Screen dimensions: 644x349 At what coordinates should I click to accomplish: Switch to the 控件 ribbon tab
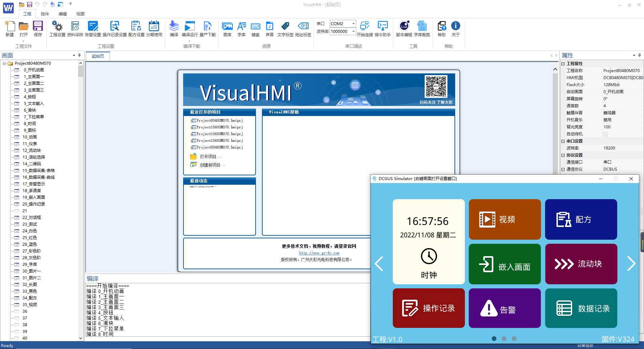click(x=45, y=14)
